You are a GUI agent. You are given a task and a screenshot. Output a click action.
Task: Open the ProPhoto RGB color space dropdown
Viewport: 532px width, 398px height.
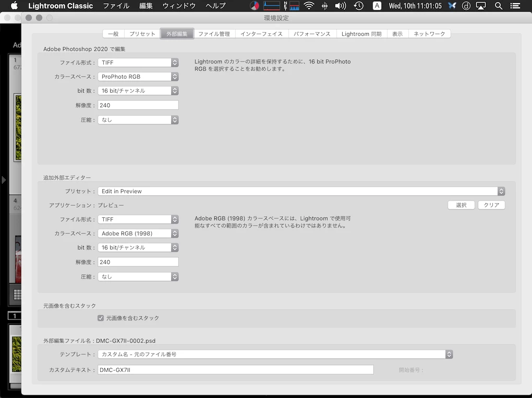click(138, 77)
